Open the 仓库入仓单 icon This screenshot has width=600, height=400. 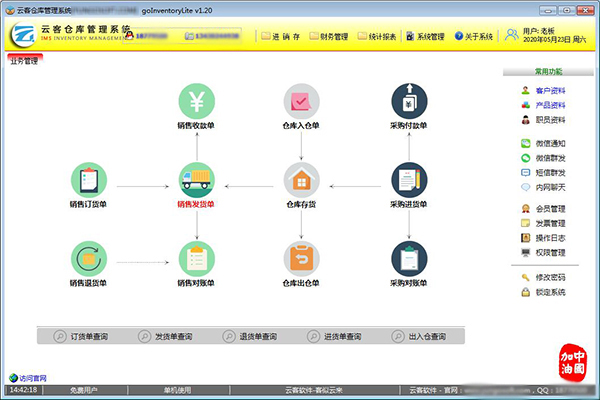[x=301, y=101]
